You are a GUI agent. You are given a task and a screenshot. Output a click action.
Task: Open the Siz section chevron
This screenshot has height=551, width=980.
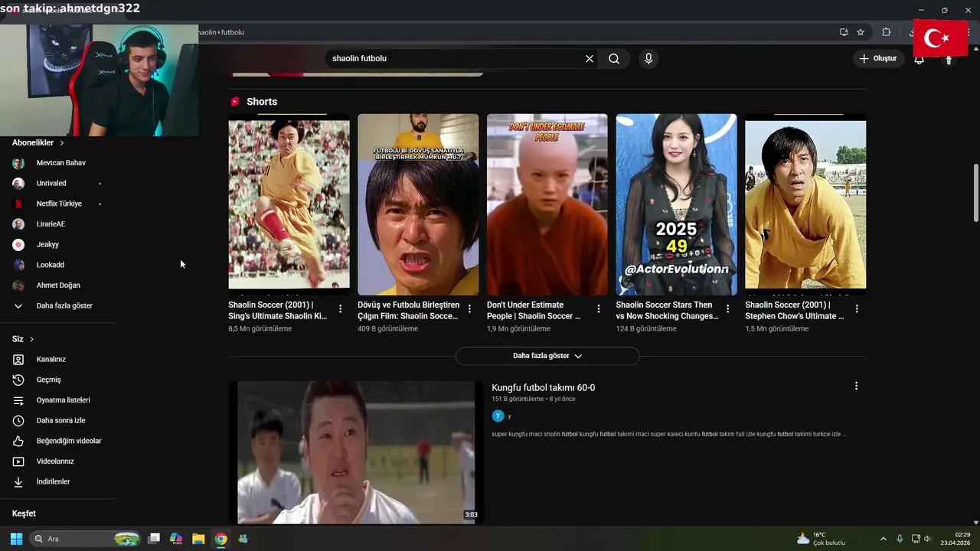click(x=31, y=339)
